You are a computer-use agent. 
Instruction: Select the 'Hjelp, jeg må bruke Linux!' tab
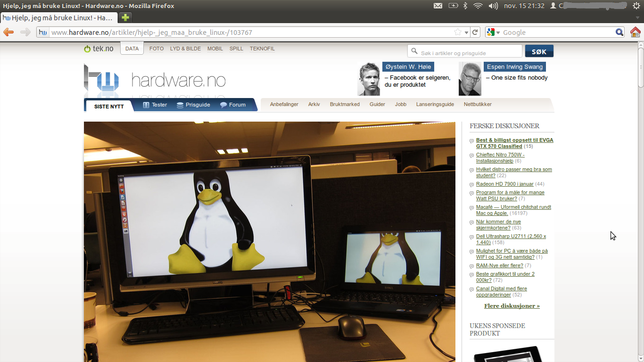click(x=59, y=17)
